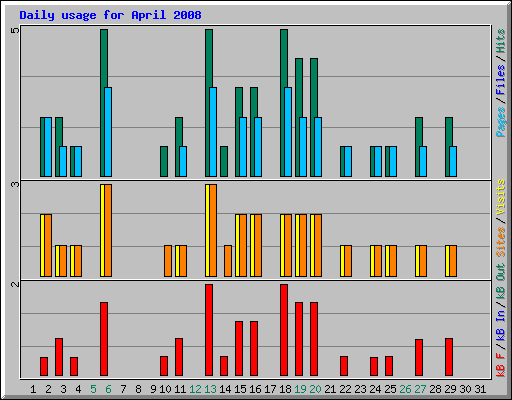The width and height of the screenshot is (512, 400).
Task: Click the 'Pages' legend label
Action: 500,122
